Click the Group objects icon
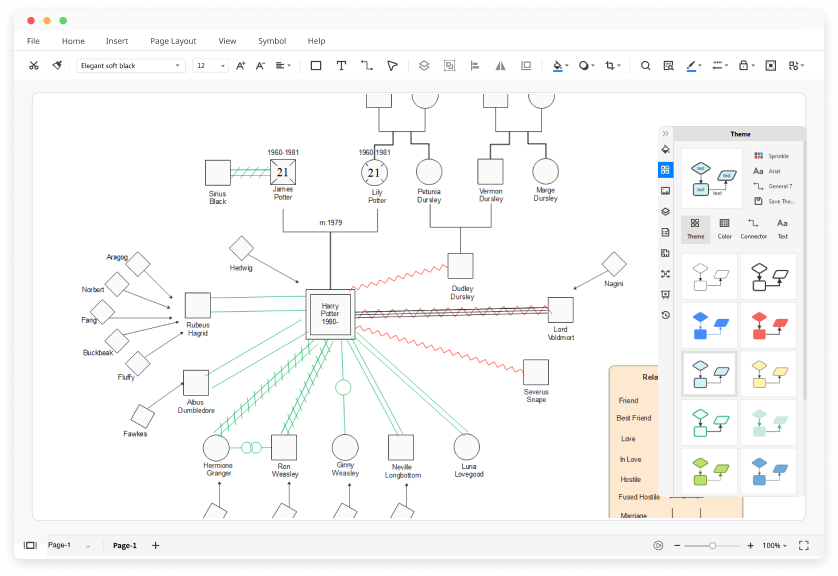This screenshot has height=576, width=838. [449, 66]
